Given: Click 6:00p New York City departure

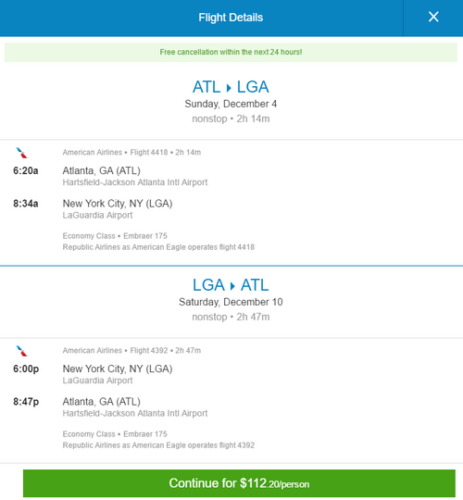Looking at the screenshot, I should pyautogui.click(x=93, y=369).
